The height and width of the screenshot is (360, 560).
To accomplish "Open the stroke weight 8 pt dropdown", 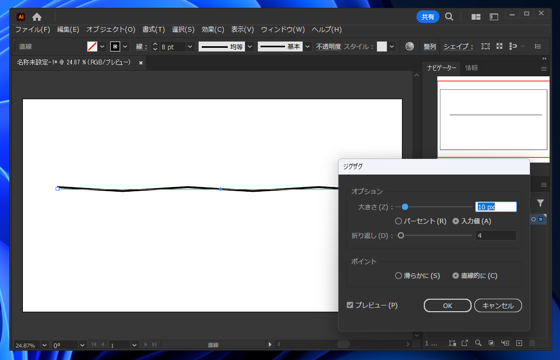I will click(x=190, y=46).
